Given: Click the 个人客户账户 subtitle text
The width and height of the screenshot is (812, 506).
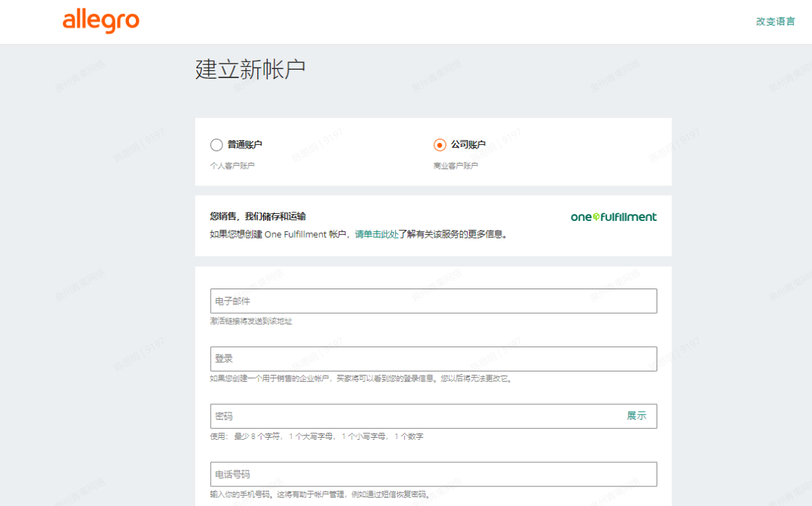Looking at the screenshot, I should (x=232, y=166).
